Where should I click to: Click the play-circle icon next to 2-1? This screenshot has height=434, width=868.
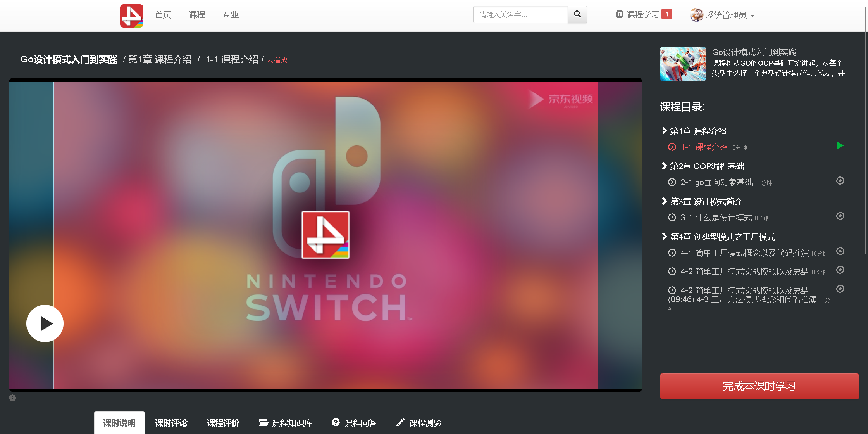pyautogui.click(x=672, y=182)
